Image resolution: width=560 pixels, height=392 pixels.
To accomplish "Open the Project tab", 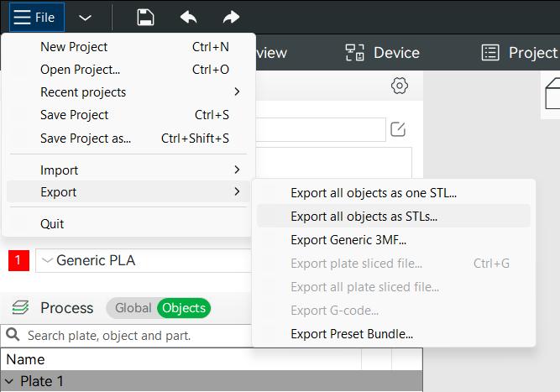I will click(521, 53).
